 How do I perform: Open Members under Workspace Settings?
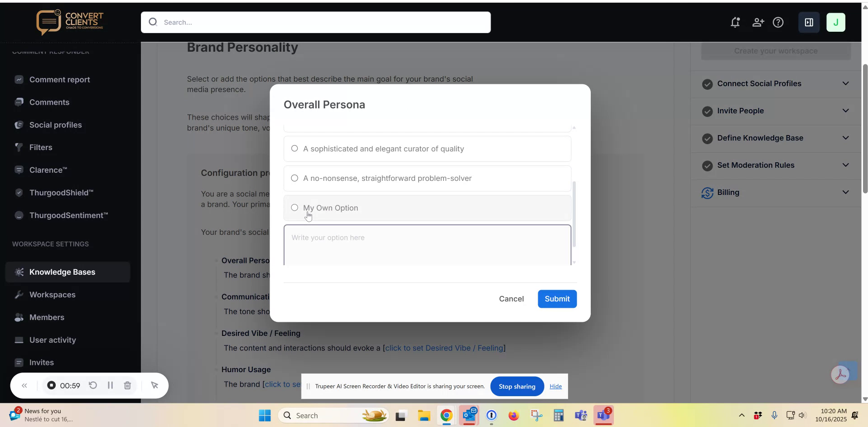[48, 317]
